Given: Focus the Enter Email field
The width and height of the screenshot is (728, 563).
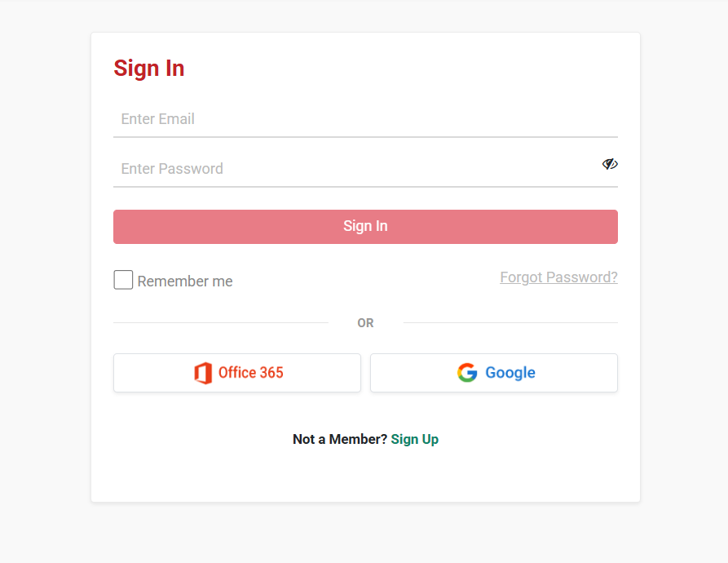Looking at the screenshot, I should coord(365,119).
